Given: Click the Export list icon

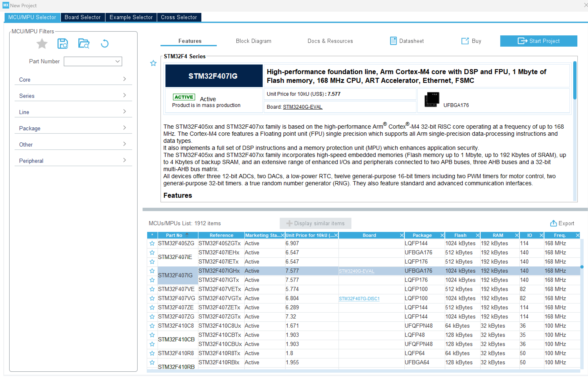Looking at the screenshot, I should pos(553,223).
